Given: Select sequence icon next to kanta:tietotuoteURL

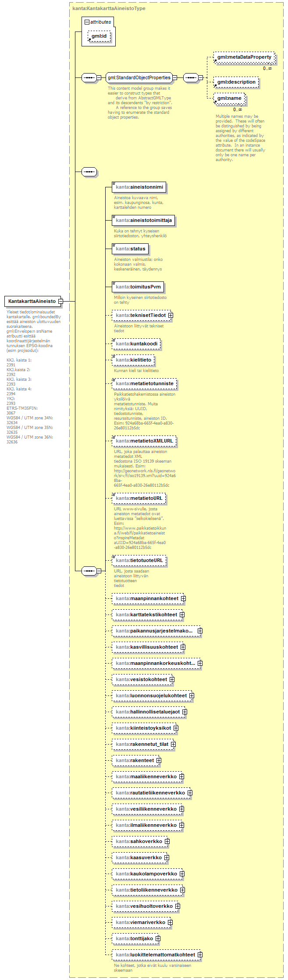Looking at the screenshot, I should click(89, 571).
